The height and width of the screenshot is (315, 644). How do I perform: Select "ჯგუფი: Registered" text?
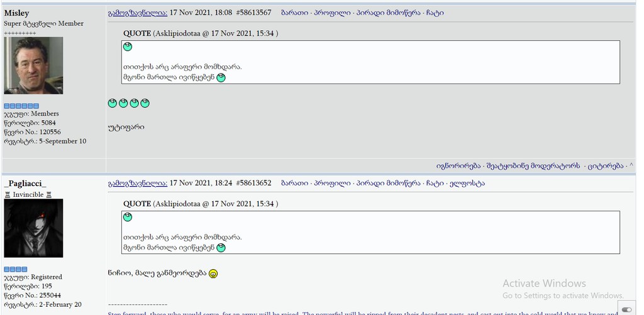click(33, 277)
